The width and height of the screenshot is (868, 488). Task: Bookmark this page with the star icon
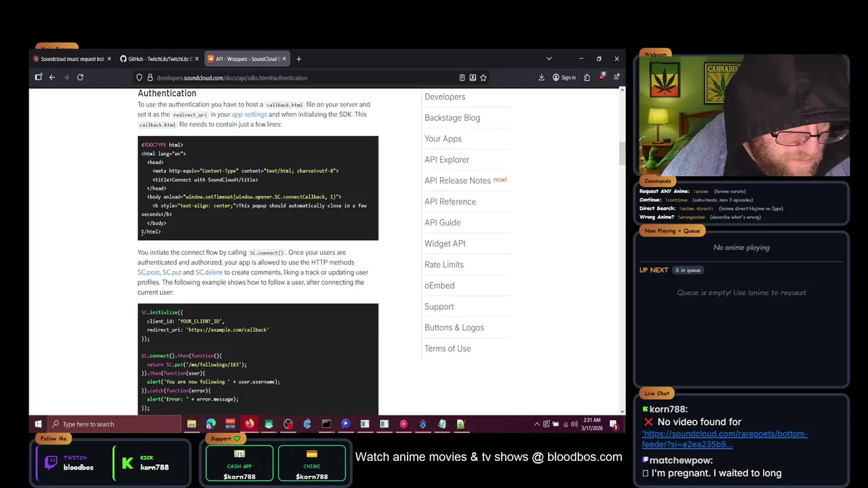(484, 78)
